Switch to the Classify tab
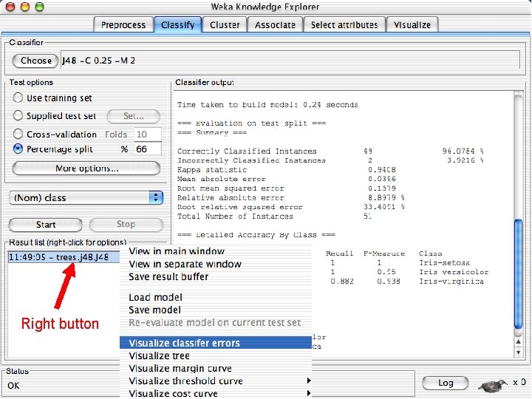 [178, 25]
